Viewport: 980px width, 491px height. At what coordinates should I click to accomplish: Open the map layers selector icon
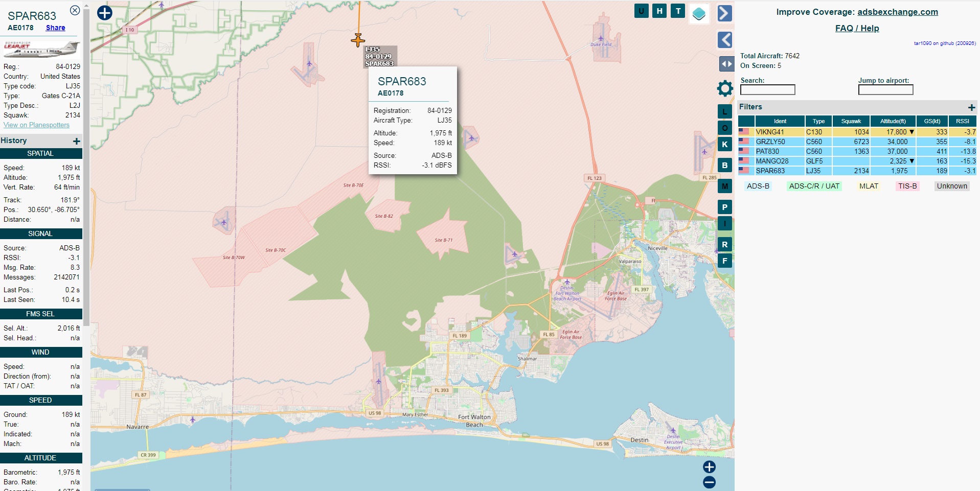[x=699, y=14]
